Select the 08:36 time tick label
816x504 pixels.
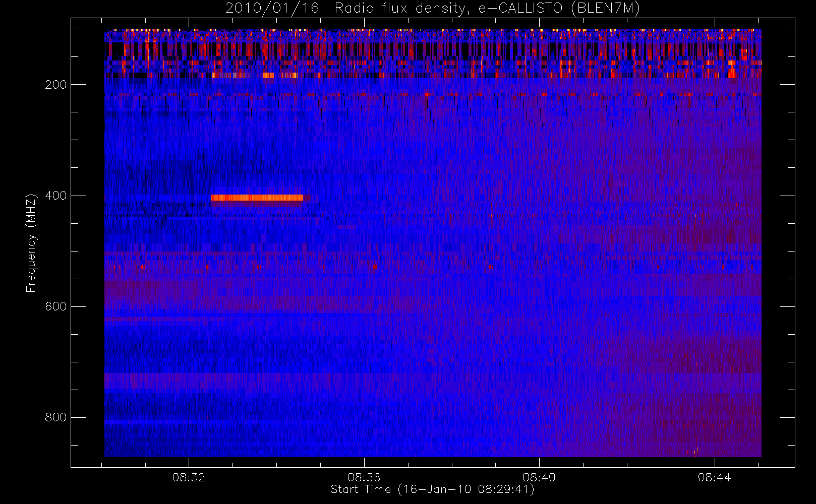364,477
